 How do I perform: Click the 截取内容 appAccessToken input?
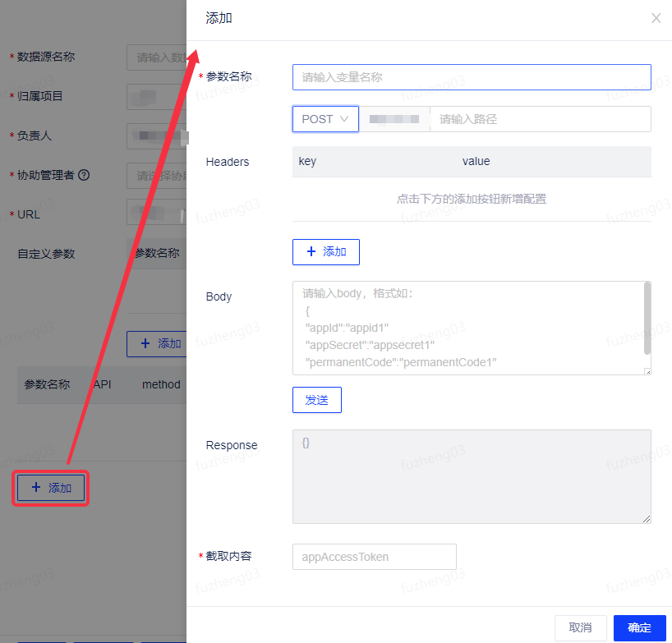tap(374, 557)
